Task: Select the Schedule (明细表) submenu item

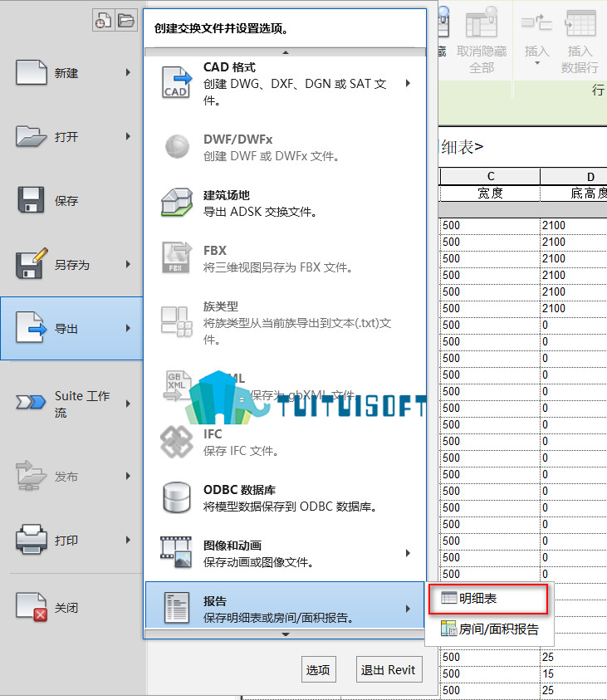Action: point(487,598)
